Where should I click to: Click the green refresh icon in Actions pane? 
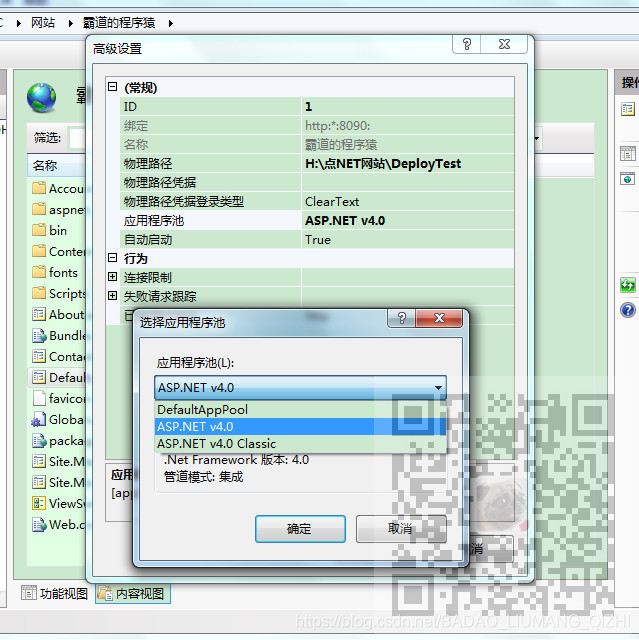(628, 285)
